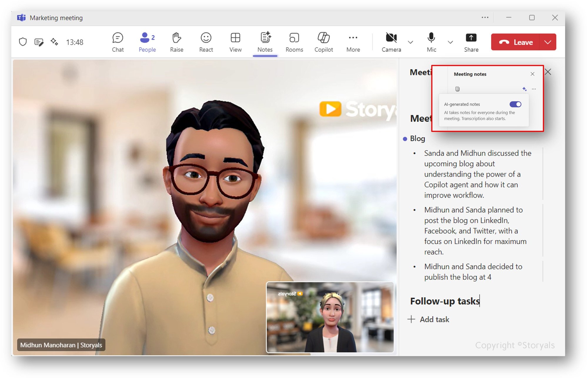Open the More options menu
Viewport: 588px width, 379px height.
pyautogui.click(x=353, y=42)
